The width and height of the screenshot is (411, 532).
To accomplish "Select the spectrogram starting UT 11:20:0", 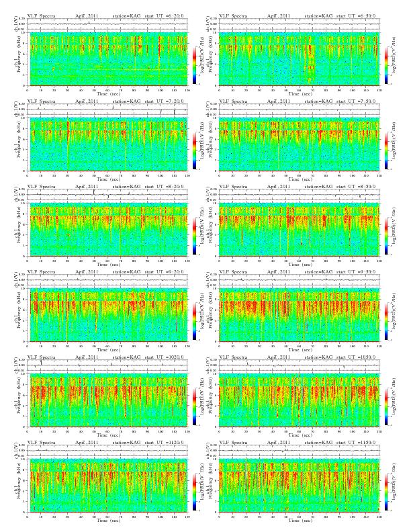I will point(107,486).
